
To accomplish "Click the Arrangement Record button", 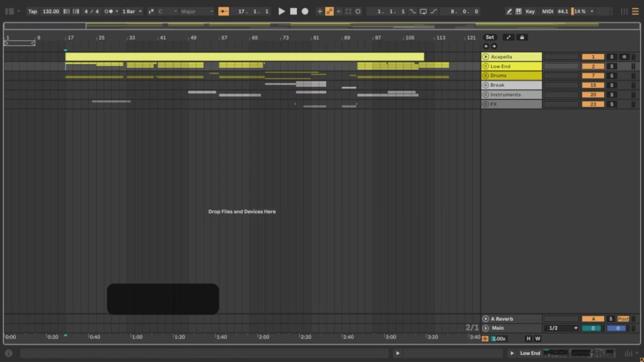I will (305, 11).
